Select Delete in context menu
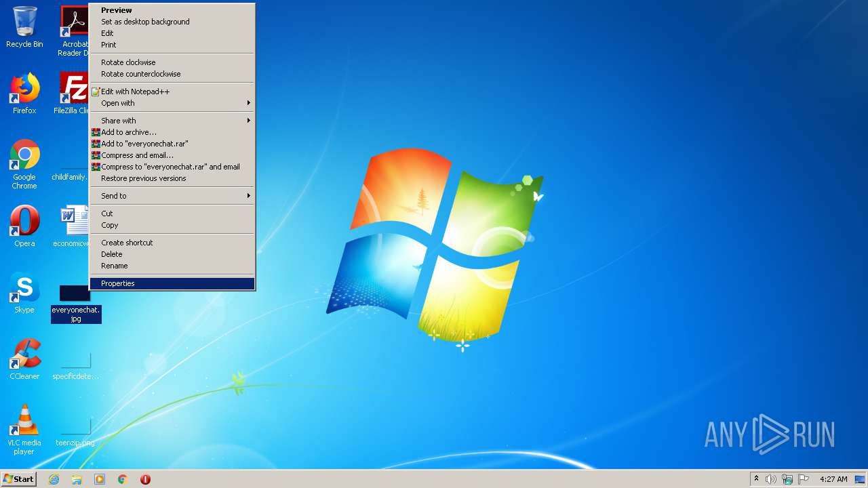Viewport: 868px width, 488px height. [x=172, y=254]
